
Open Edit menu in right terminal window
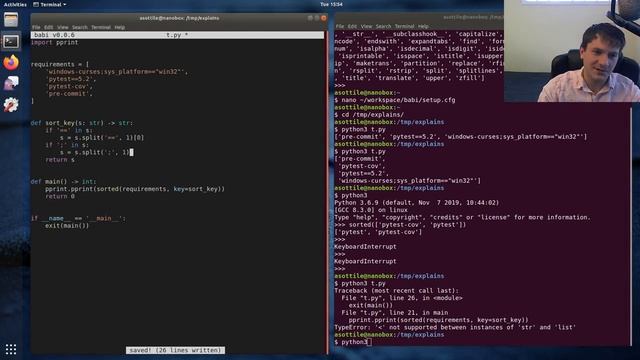point(352,26)
